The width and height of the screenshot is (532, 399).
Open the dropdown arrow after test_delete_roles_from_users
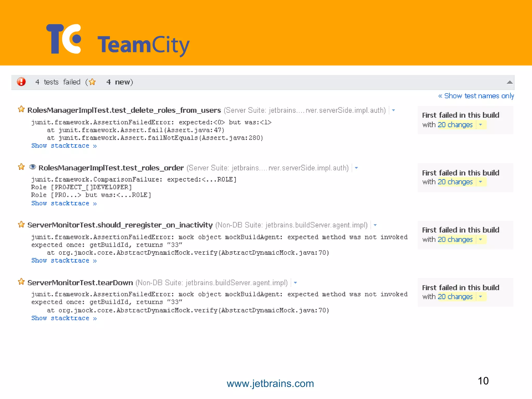coord(394,110)
